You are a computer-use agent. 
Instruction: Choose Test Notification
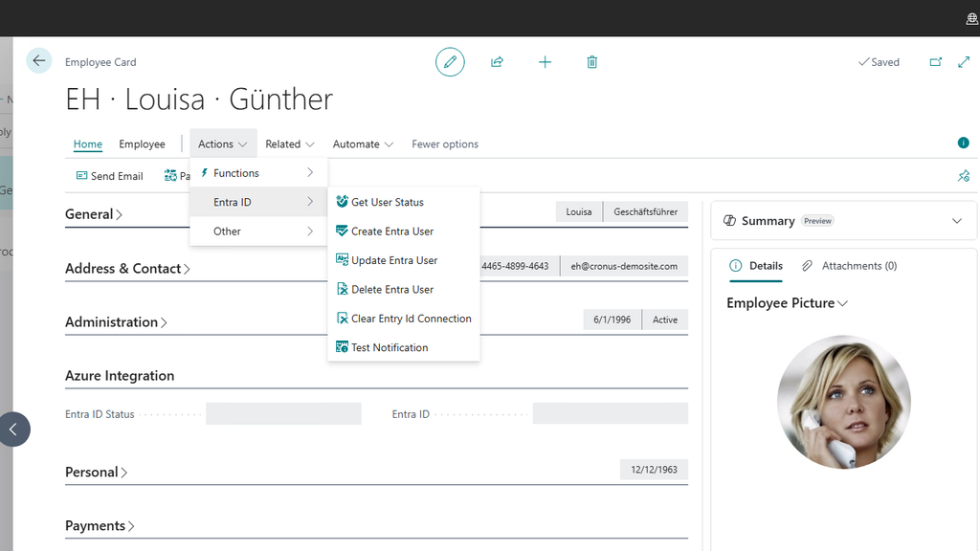click(x=404, y=347)
